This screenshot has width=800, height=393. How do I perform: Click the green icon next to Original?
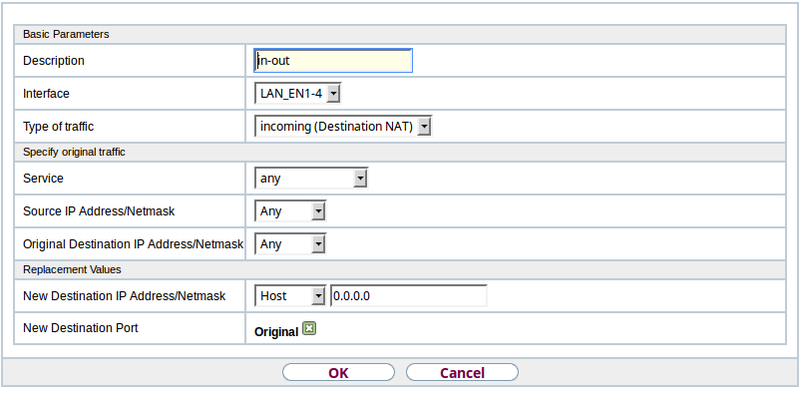coord(309,329)
